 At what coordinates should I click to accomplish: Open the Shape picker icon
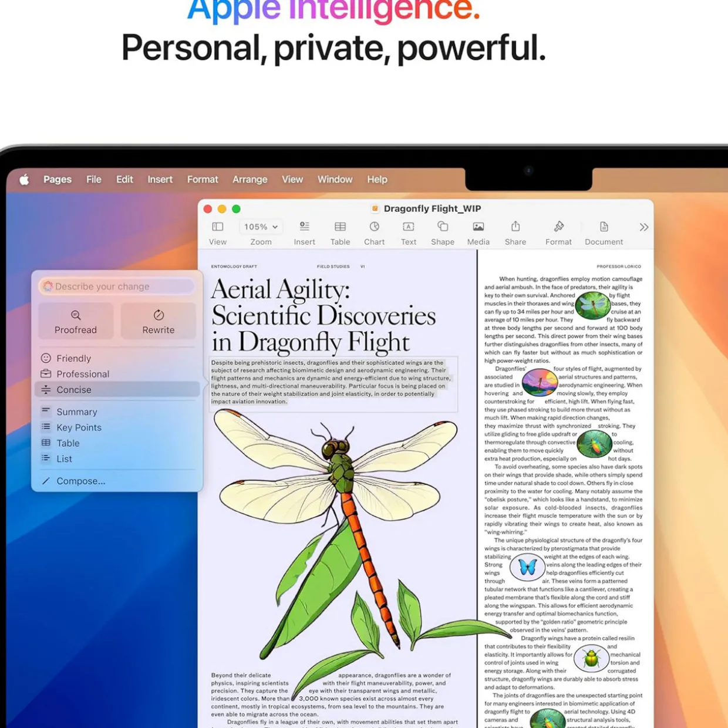[x=443, y=227]
